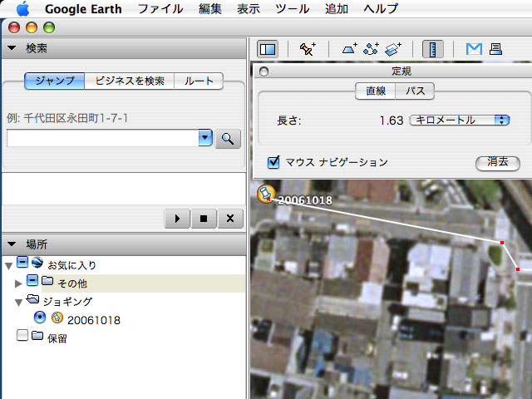532x399 pixels.
Task: Click the open folder icon of ジョギング
Action: pyautogui.click(x=33, y=299)
